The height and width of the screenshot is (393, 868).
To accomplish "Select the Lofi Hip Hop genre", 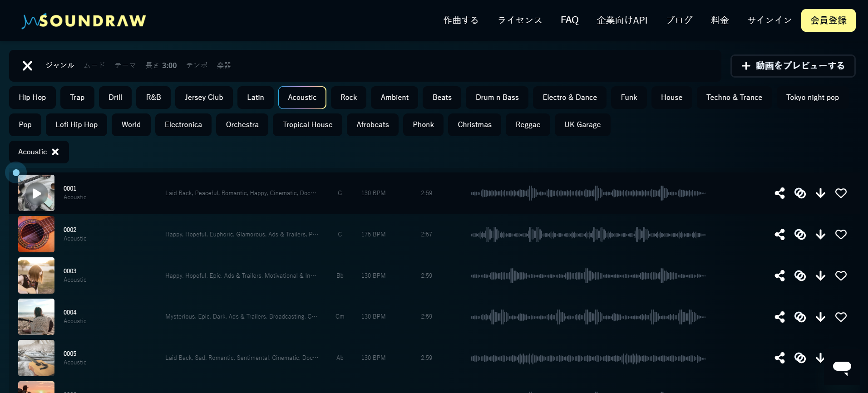I will click(x=76, y=125).
